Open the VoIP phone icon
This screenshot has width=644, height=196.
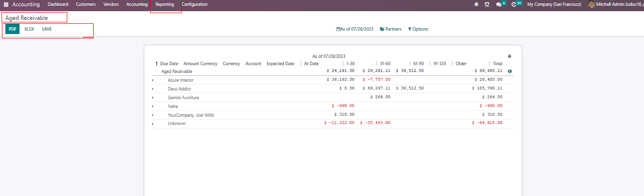(487, 4)
